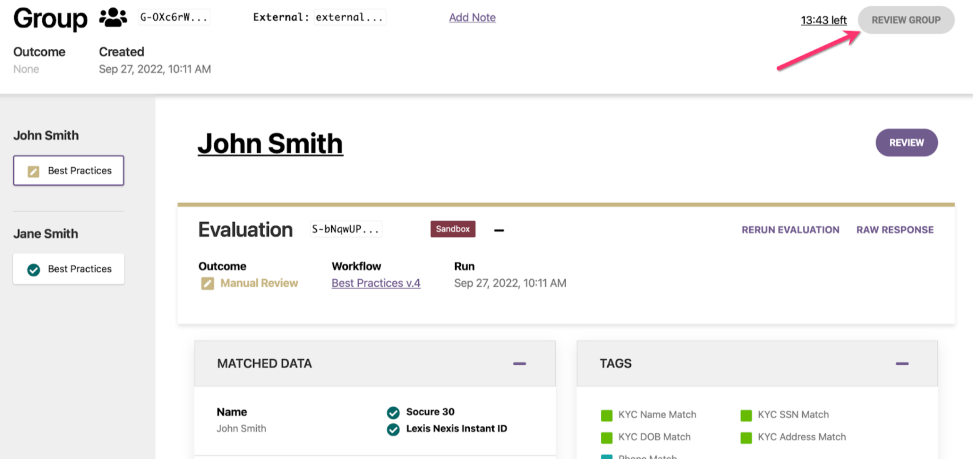Click the KYC DOB Match green swatch
This screenshot has width=980, height=459.
click(x=607, y=437)
